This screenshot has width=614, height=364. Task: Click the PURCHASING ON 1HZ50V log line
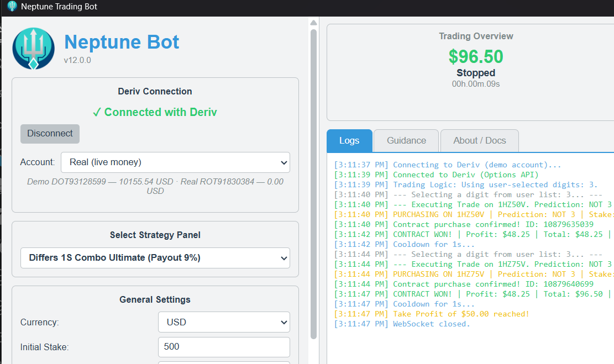pos(474,214)
